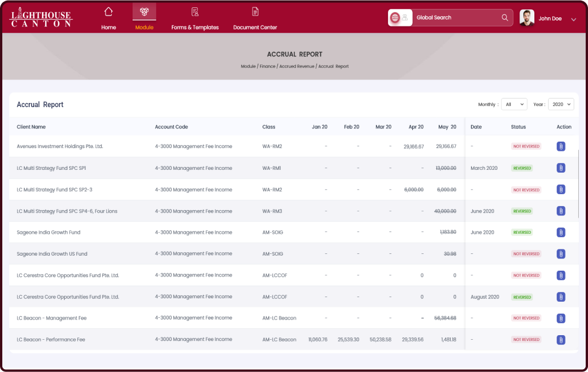The height and width of the screenshot is (372, 588).
Task: Select LC Beacon - Management Fee name
Action: pyautogui.click(x=51, y=318)
